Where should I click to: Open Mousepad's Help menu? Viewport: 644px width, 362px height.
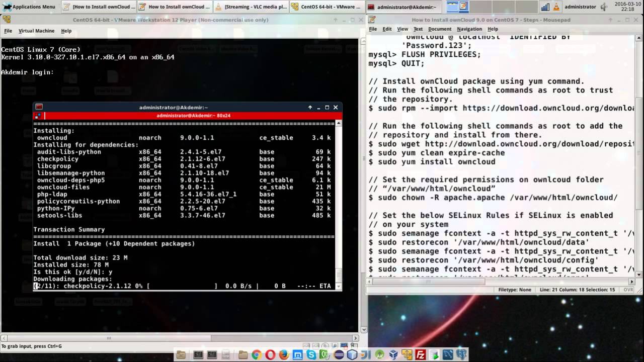tap(493, 29)
